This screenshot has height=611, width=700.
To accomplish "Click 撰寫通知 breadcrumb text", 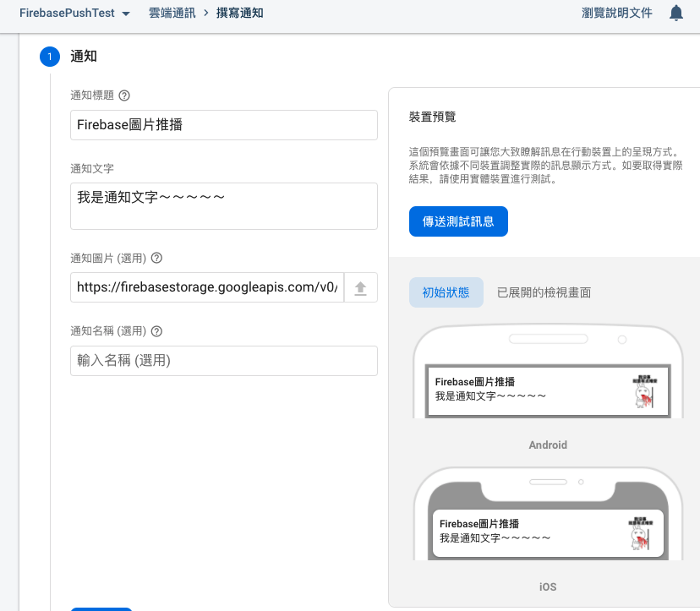I will pyautogui.click(x=240, y=13).
